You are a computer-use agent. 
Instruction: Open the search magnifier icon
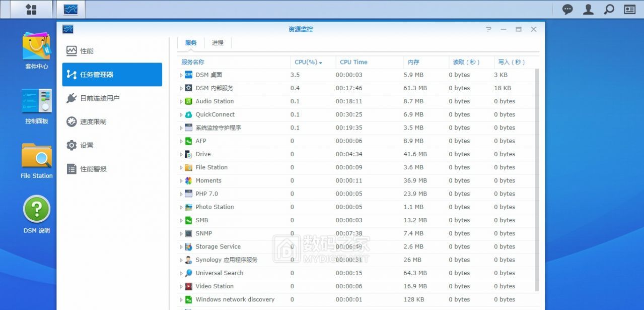click(609, 9)
